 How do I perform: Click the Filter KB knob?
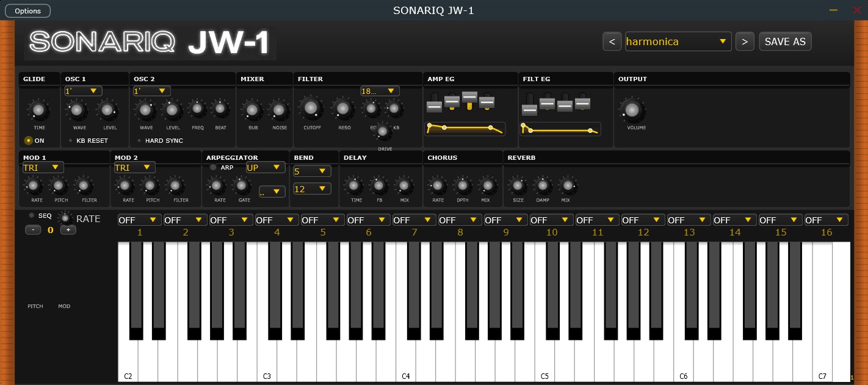point(394,109)
